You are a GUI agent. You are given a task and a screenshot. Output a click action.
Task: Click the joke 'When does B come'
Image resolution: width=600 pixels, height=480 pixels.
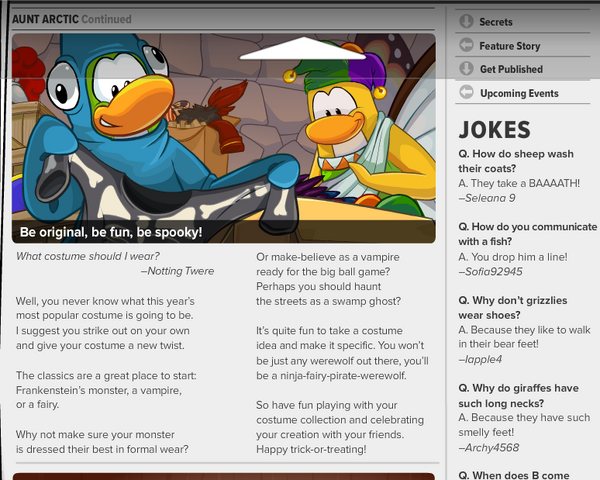514,475
